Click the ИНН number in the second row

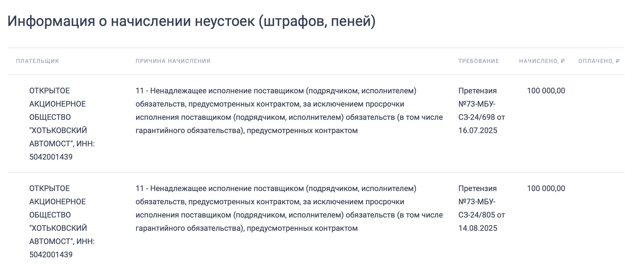[51, 255]
